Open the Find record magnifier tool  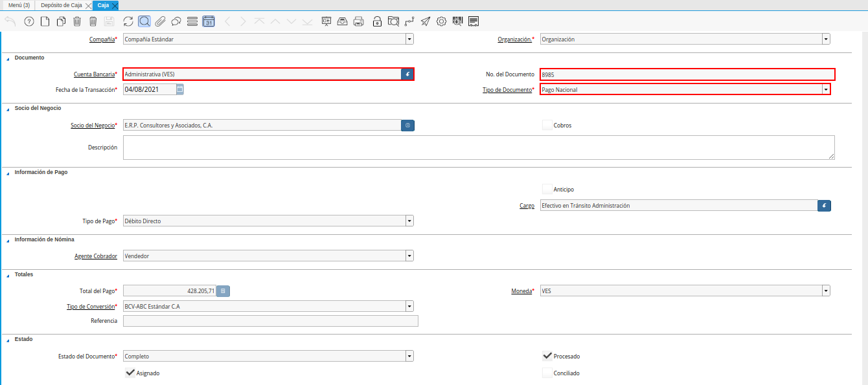144,21
